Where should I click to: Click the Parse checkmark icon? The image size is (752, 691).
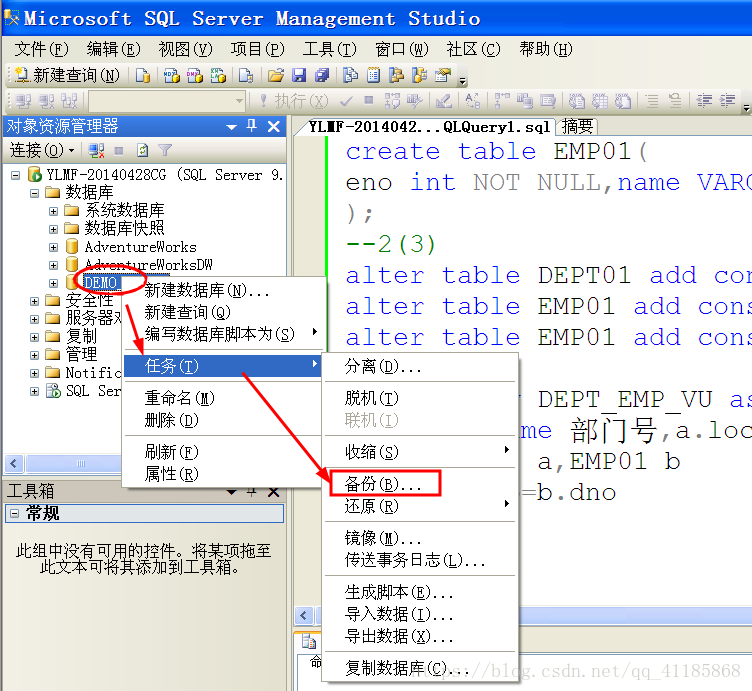click(x=346, y=101)
